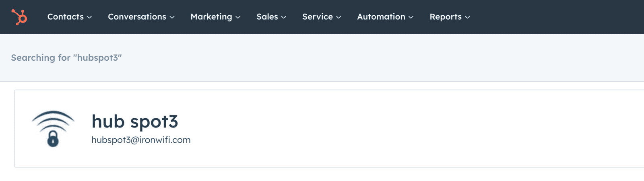Expand the Automation chevron arrow

[x=411, y=17]
